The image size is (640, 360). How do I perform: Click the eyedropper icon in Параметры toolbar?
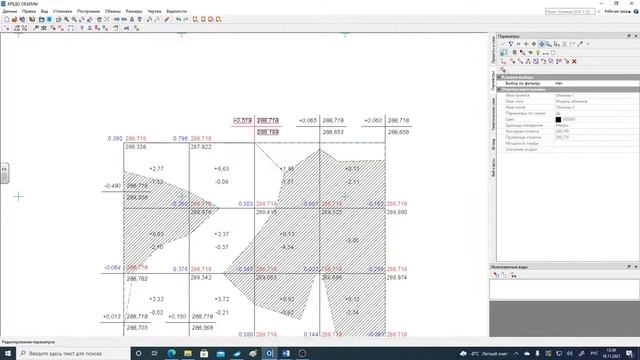click(580, 44)
